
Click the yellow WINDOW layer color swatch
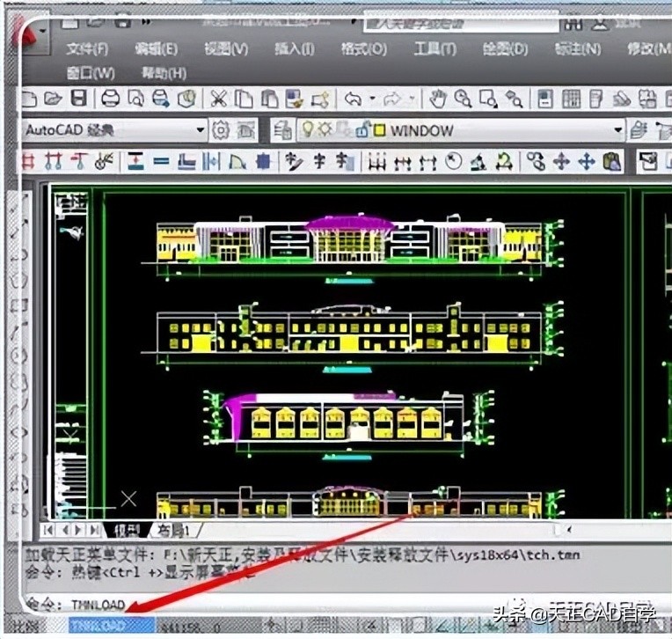point(379,130)
